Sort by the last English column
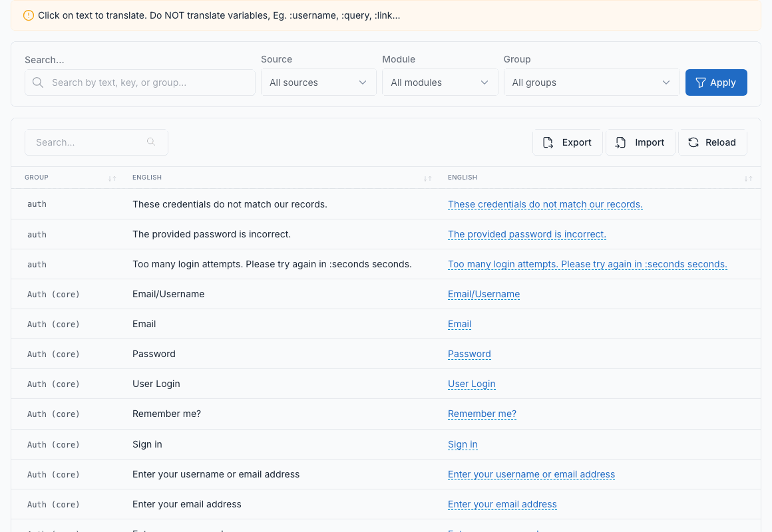Viewport: 772px width, 532px height. pos(748,178)
